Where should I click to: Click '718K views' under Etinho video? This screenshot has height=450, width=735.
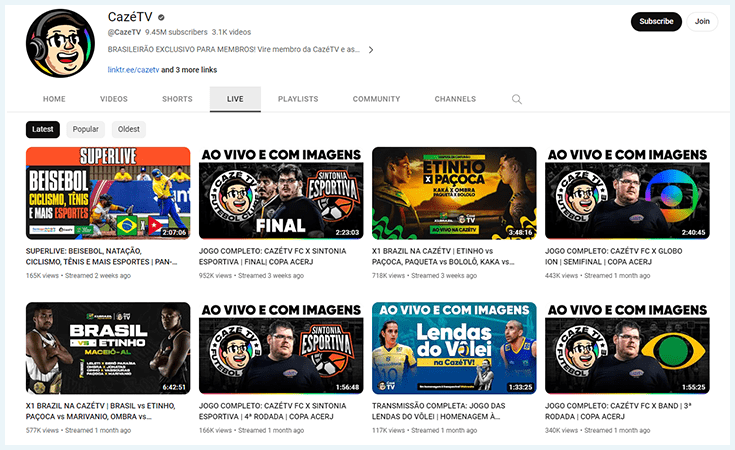coord(388,276)
